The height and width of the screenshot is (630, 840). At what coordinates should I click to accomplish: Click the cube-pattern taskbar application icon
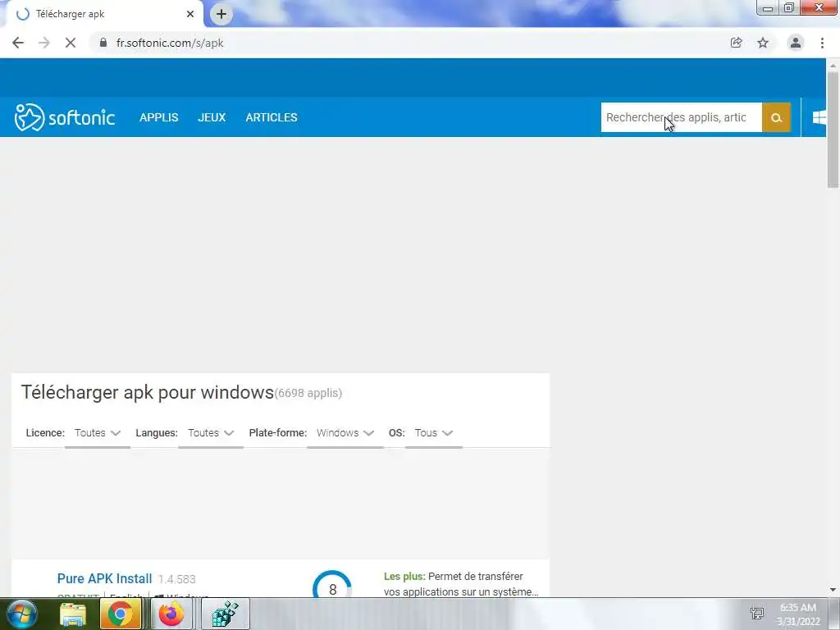coord(226,614)
